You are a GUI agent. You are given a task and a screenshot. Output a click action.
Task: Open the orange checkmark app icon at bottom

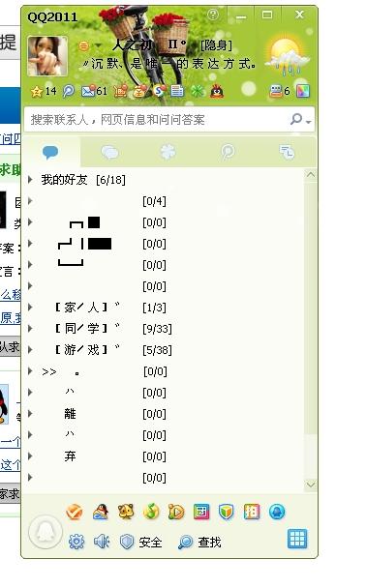point(75,512)
